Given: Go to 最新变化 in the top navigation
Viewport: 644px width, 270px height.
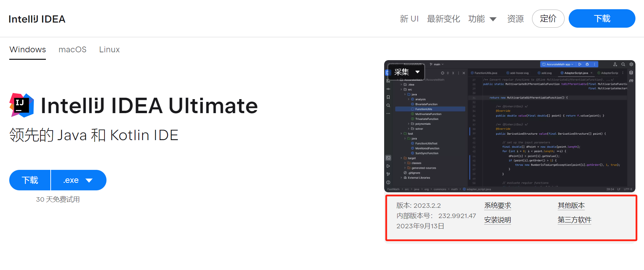Looking at the screenshot, I should 443,19.
